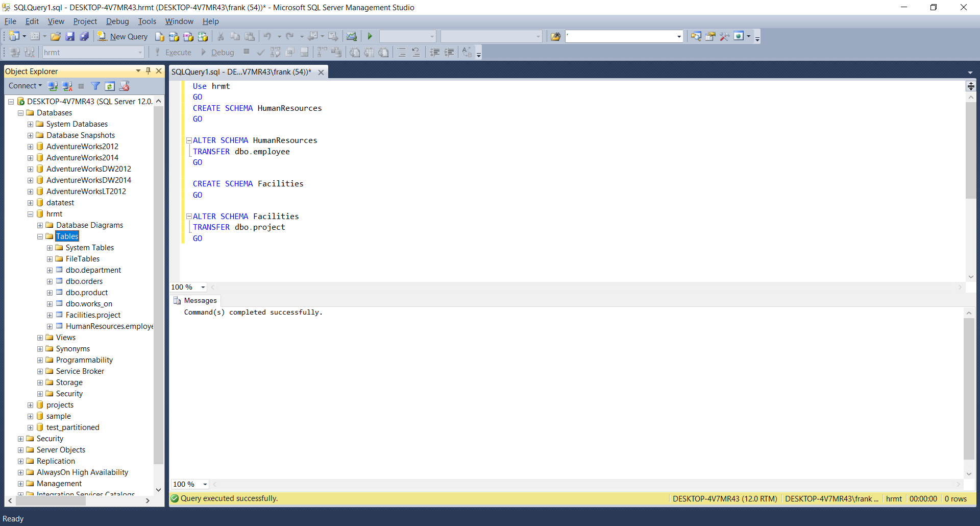Click the Undo arrow icon
980x526 pixels.
267,36
